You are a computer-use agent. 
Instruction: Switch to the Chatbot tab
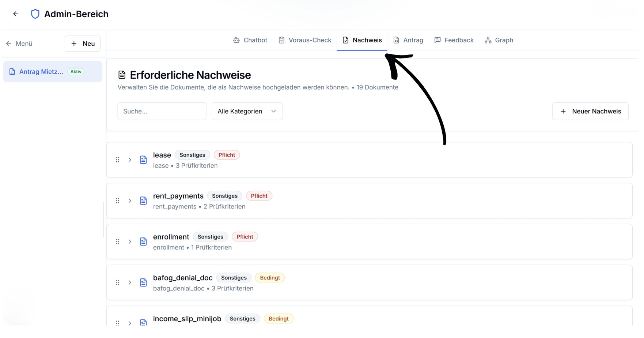pyautogui.click(x=250, y=40)
